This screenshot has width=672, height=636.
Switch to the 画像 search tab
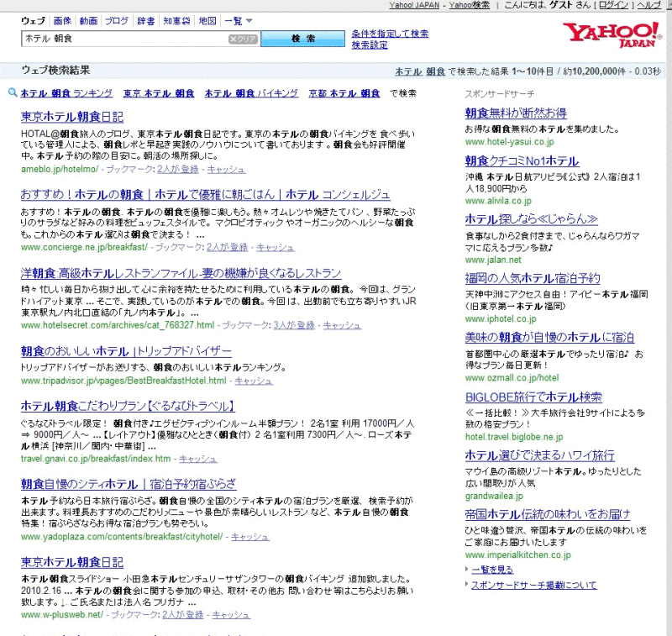pyautogui.click(x=61, y=20)
